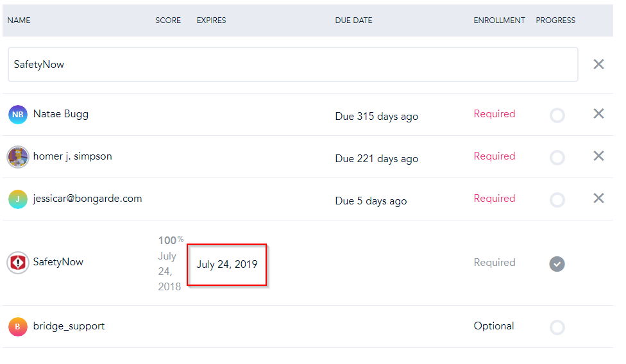Click the bridge_support avatar icon
Screen dimensions: 626x364
18,327
